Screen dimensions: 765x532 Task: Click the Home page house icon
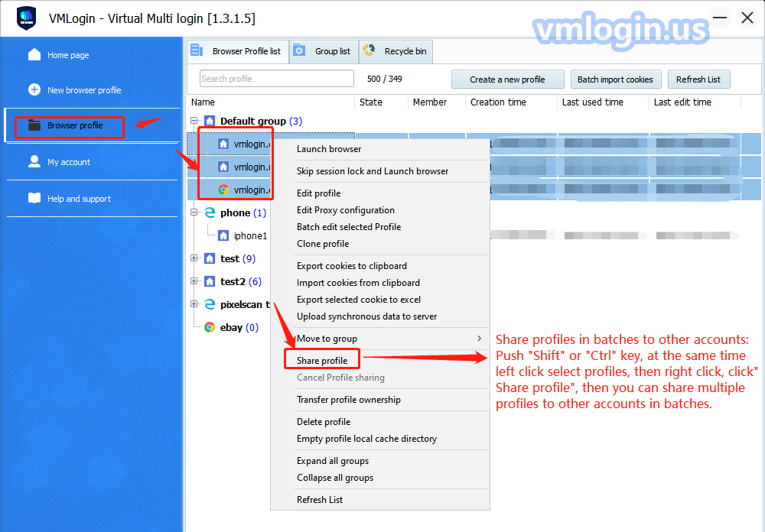pyautogui.click(x=34, y=55)
